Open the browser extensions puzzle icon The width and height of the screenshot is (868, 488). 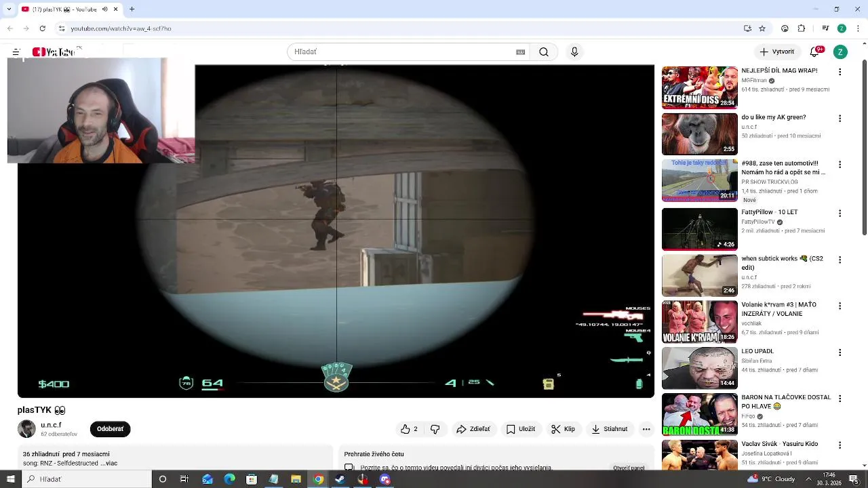802,28
